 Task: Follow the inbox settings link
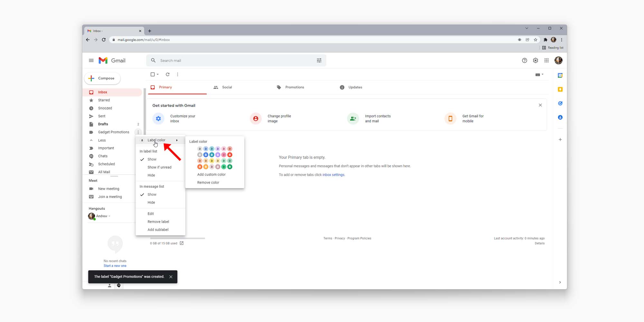(333, 175)
